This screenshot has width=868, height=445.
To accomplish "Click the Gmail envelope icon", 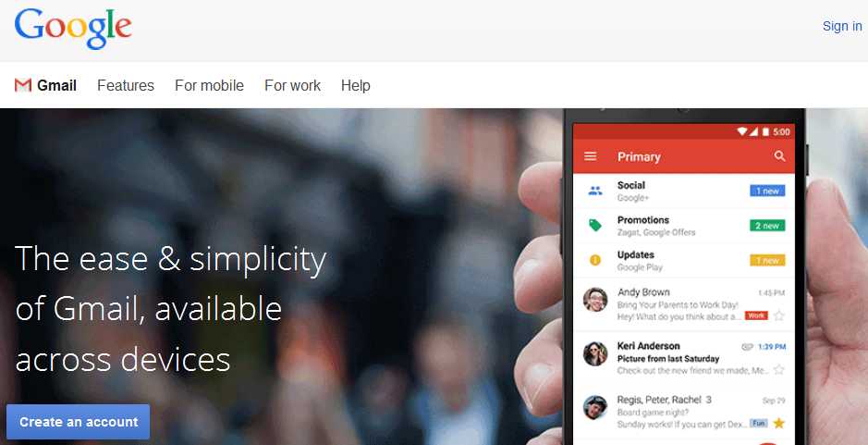I will coord(23,85).
